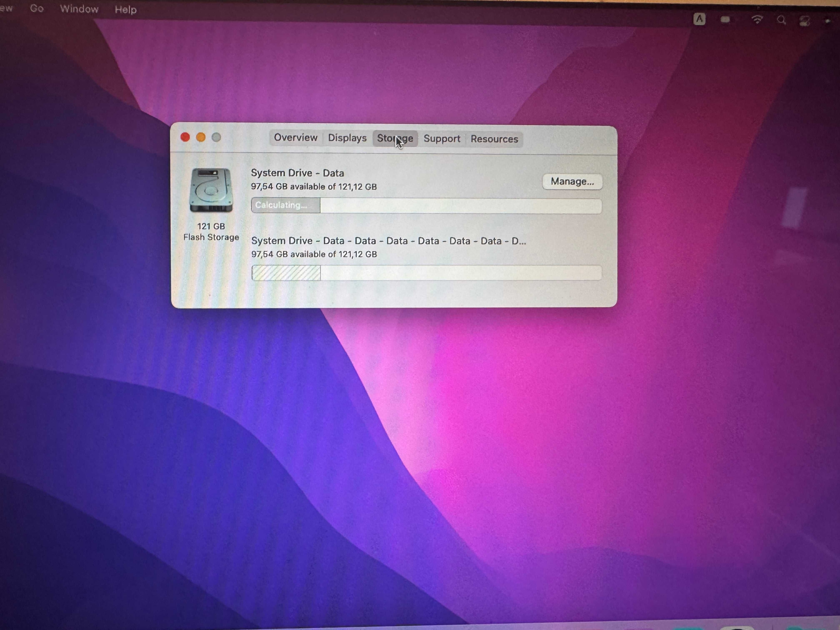840x630 pixels.
Task: Open the Wi-Fi menu bar icon
Action: (757, 19)
